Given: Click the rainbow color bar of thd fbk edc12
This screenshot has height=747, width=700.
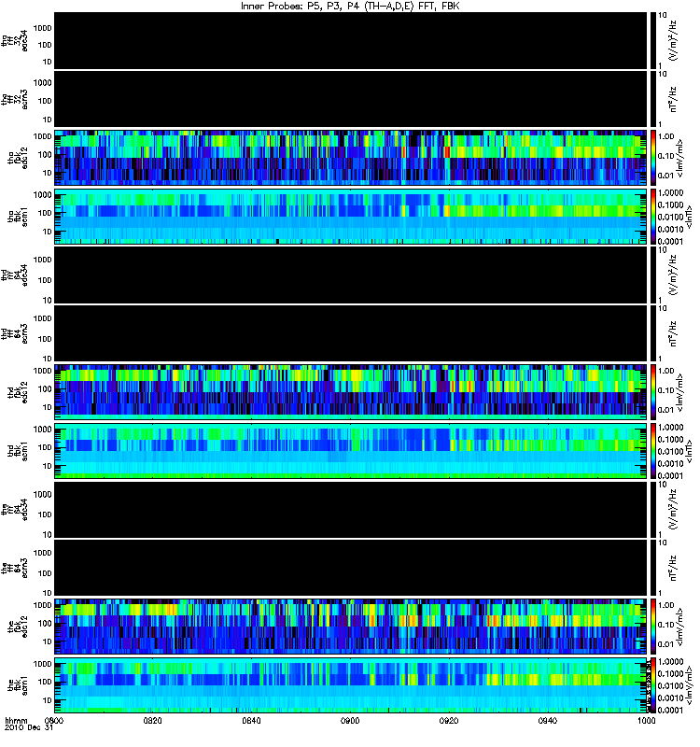Looking at the screenshot, I should point(652,392).
